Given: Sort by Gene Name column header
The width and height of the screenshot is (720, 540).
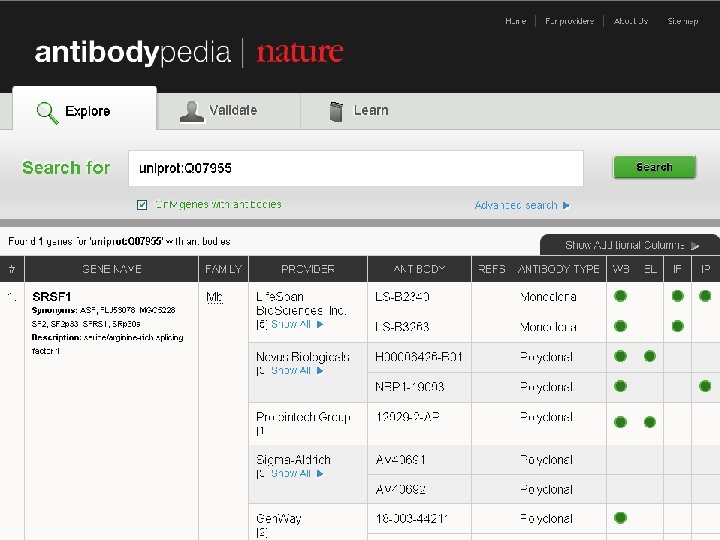Looking at the screenshot, I should click(112, 269).
